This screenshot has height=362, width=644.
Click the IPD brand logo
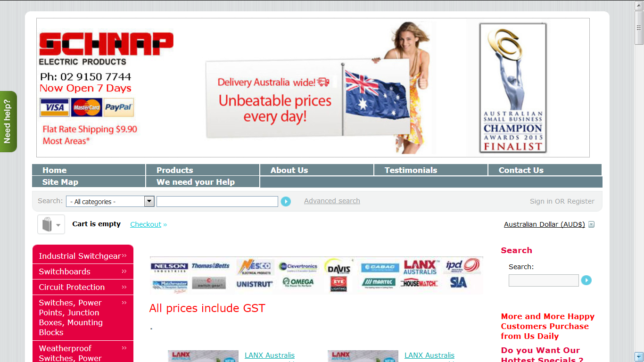click(462, 266)
